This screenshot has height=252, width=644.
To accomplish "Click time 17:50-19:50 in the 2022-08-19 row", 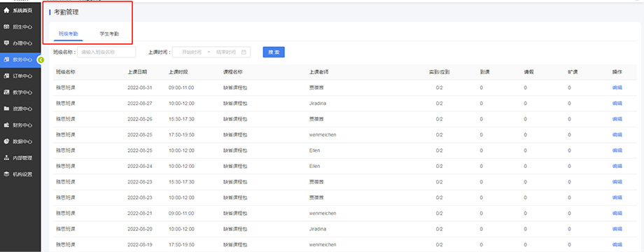I will click(181, 244).
